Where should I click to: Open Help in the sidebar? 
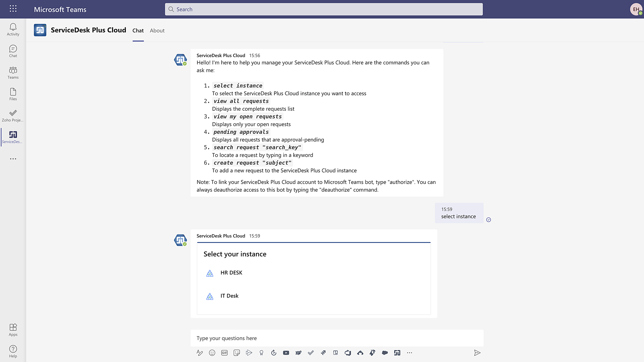[x=13, y=351]
